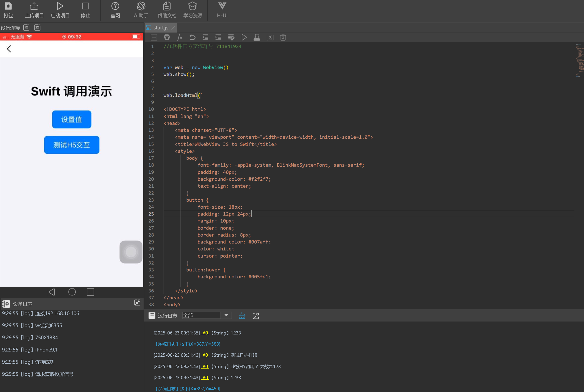Screen dimensions: 584x392
Task: Click code line 'var web = new WebView()'
Action: (196, 67)
